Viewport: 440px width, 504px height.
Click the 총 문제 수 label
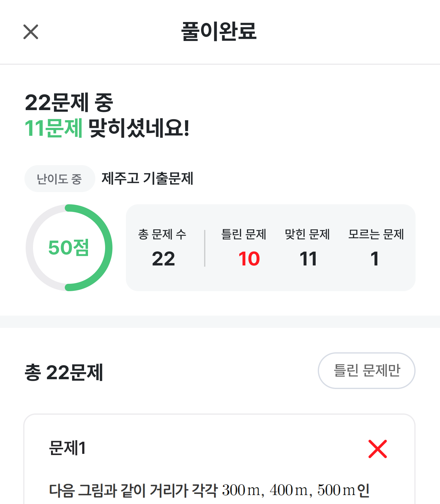tap(162, 234)
